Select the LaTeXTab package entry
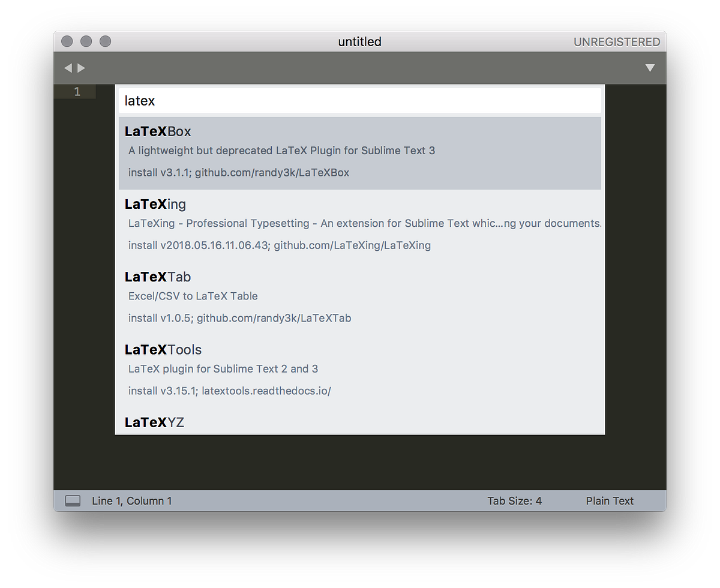Image resolution: width=720 pixels, height=588 pixels. [x=360, y=298]
